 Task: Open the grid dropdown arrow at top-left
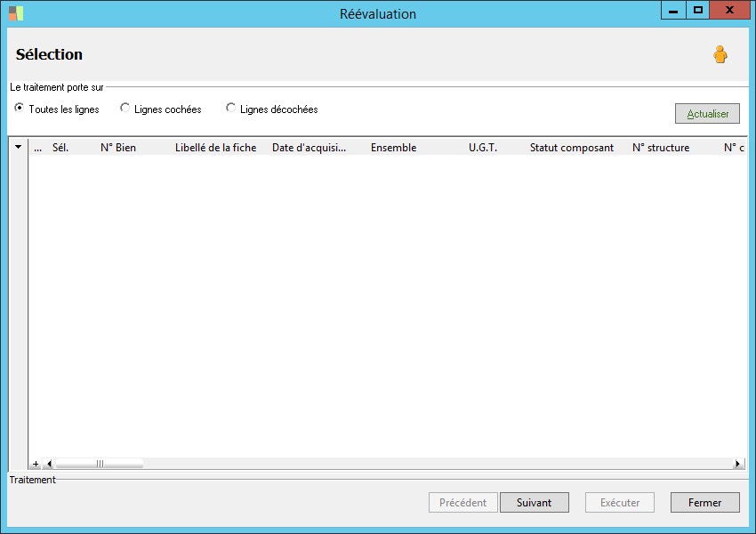point(19,147)
